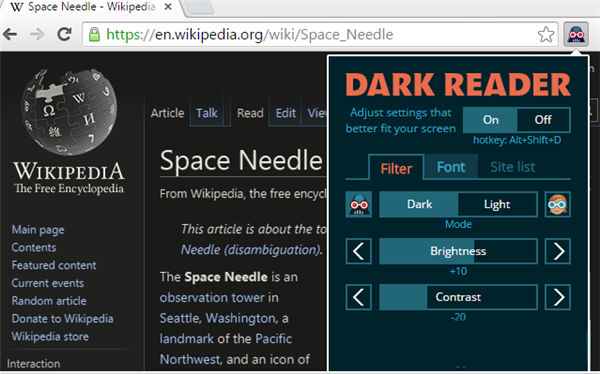Click the hotkey Alt+Shift+D text
This screenshot has height=374, width=600.
(x=517, y=140)
